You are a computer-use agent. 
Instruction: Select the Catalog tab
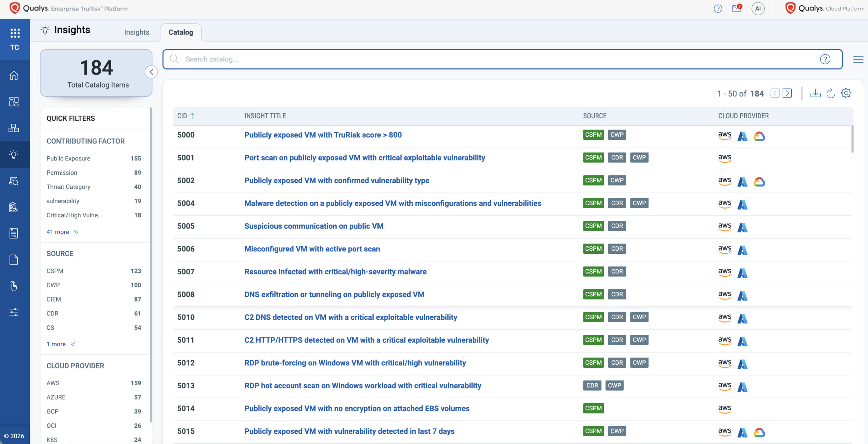tap(181, 32)
